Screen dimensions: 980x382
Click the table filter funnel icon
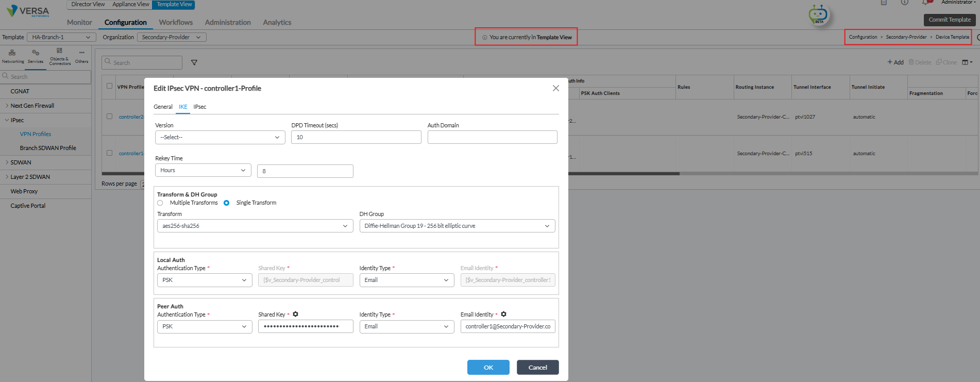tap(194, 62)
